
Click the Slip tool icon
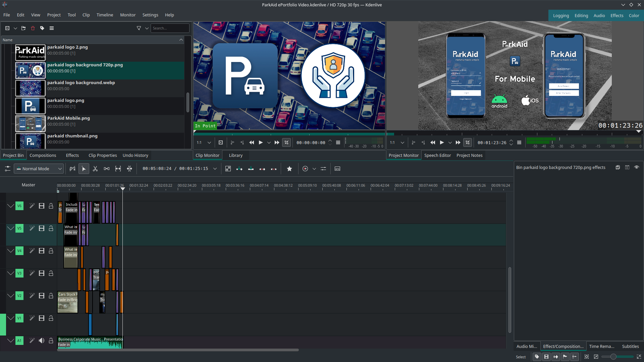(x=118, y=169)
